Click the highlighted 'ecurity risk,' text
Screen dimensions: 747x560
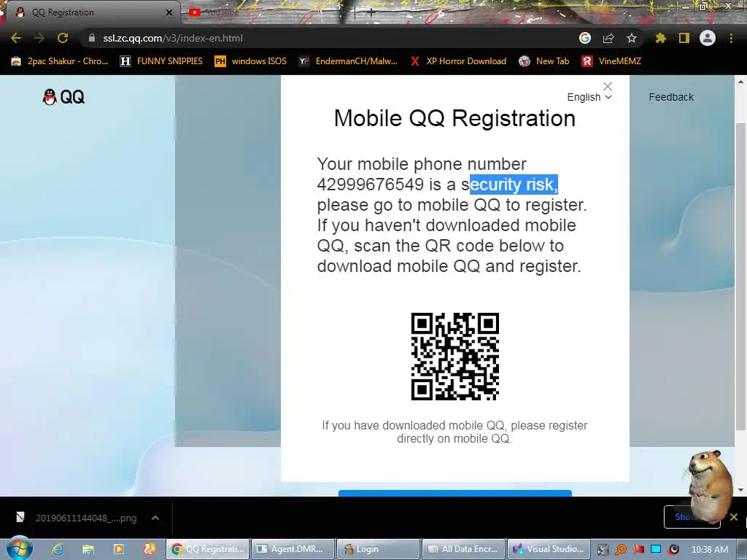[x=514, y=184]
